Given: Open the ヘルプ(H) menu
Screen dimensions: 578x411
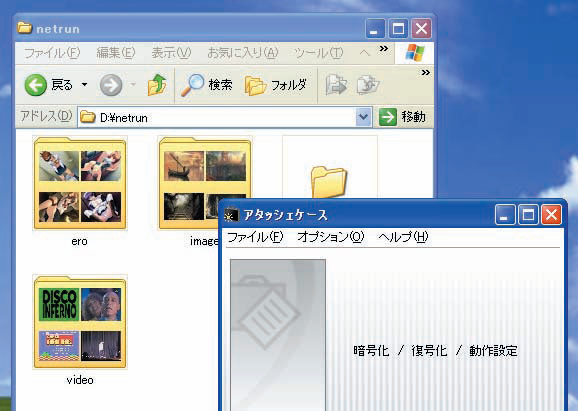Looking at the screenshot, I should coord(403,237).
